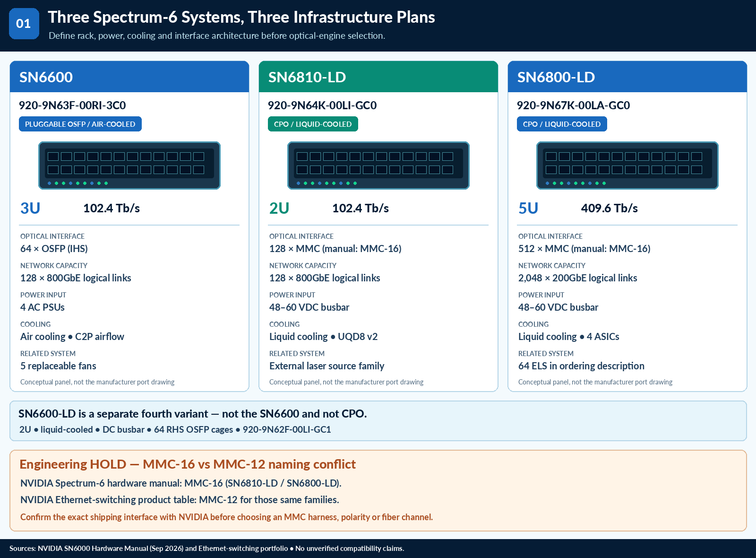Viewport: 756px width, 558px height.
Task: Click the 409.6 Tb/s throughput value
Action: pos(610,208)
